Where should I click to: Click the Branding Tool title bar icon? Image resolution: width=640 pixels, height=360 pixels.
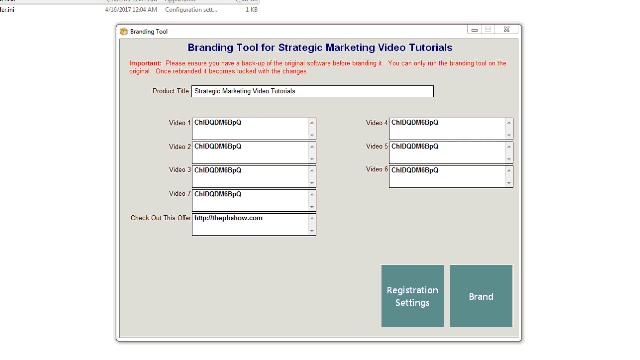point(124,31)
